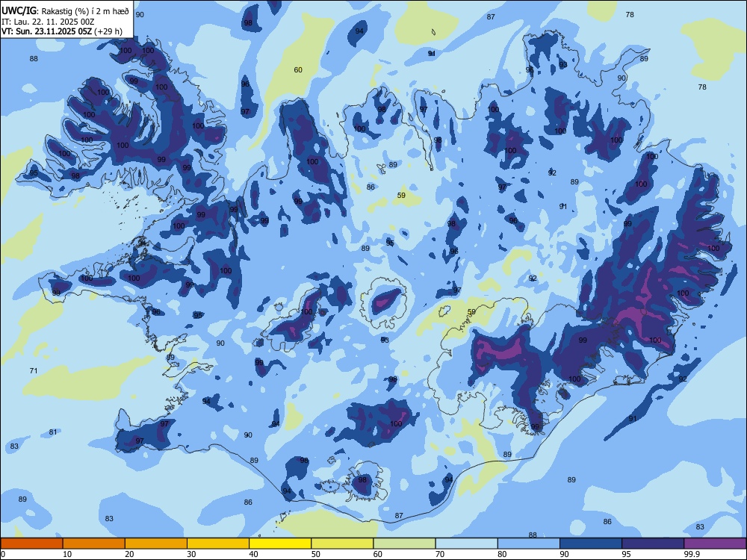Click the humidity value '60' on the map
The width and height of the screenshot is (747, 560).
[298, 70]
